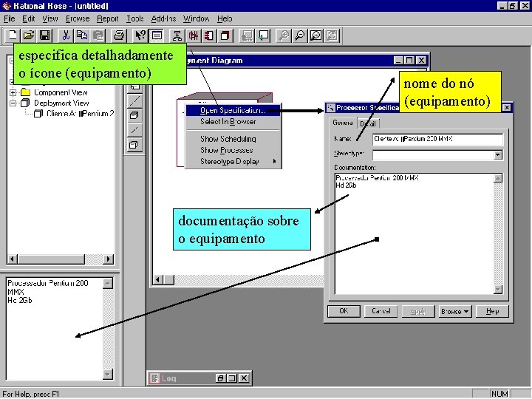Click the Name input field in dialog
This screenshot has width=532, height=399.
point(437,139)
